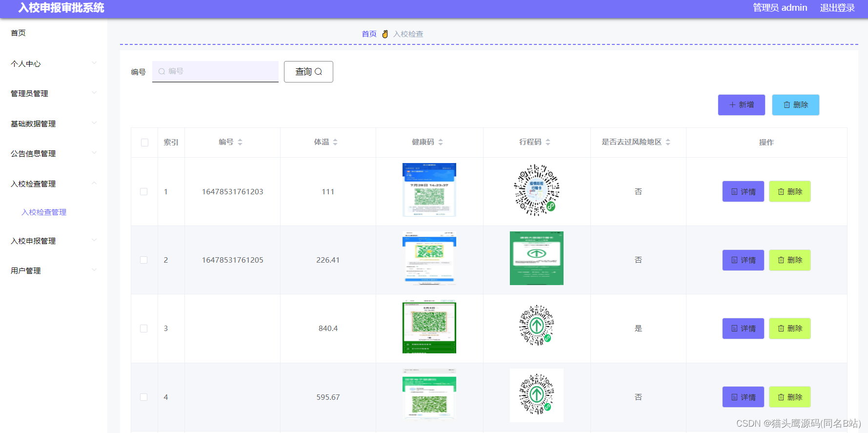This screenshot has width=868, height=433.
Task: Click 删除 for record 16478531761205
Action: tap(790, 260)
